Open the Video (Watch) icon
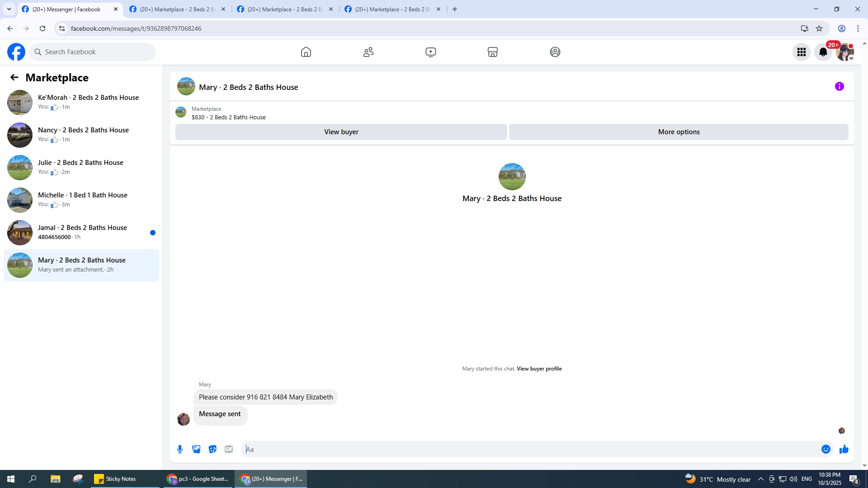The image size is (868, 488). coord(431,52)
